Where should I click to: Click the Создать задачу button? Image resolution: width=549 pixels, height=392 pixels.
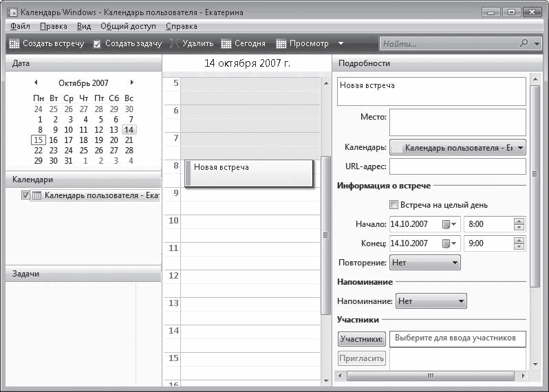[127, 44]
